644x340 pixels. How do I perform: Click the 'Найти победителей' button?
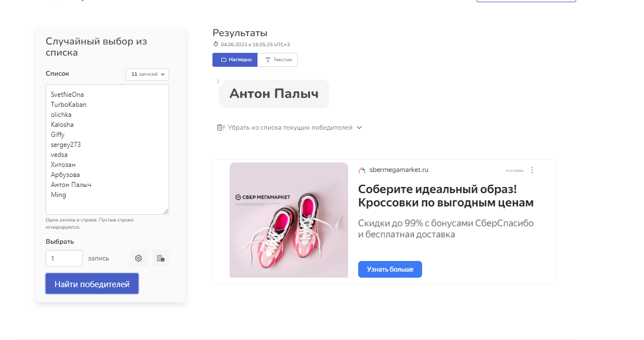click(x=92, y=284)
